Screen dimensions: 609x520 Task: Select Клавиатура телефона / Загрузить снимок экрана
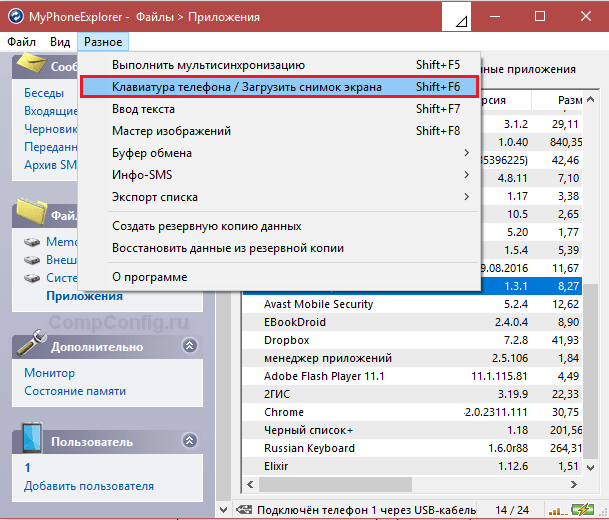247,87
